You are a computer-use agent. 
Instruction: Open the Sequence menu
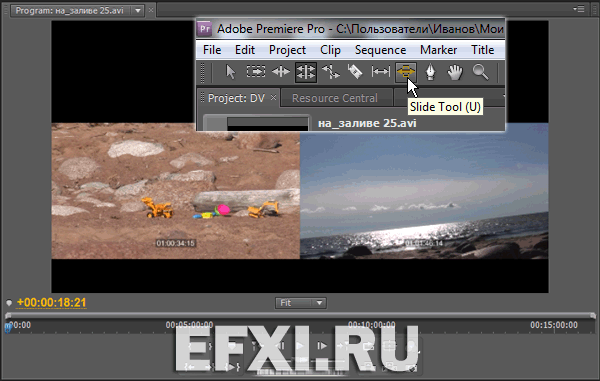pos(380,50)
